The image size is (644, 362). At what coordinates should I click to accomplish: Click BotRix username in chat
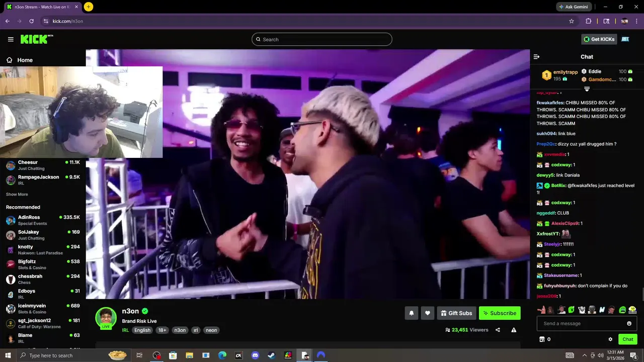click(558, 186)
